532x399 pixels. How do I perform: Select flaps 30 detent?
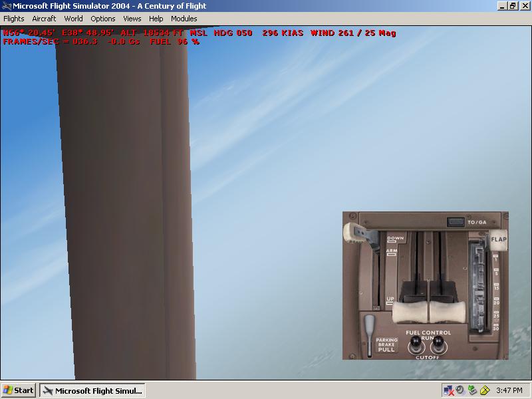(x=496, y=327)
